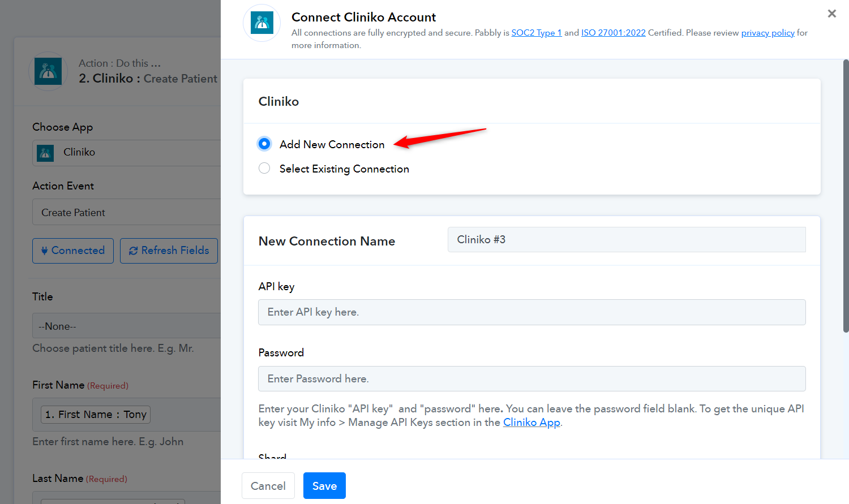This screenshot has height=504, width=849.
Task: Click the Cliniko icon beside the Create Patient action
Action: [x=48, y=71]
